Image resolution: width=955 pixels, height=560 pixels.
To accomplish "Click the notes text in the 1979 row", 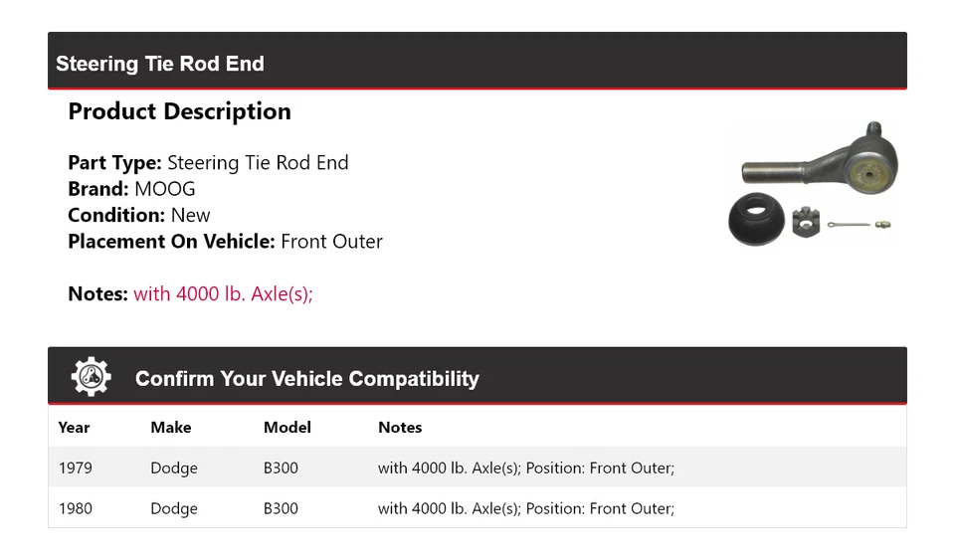I will point(525,467).
